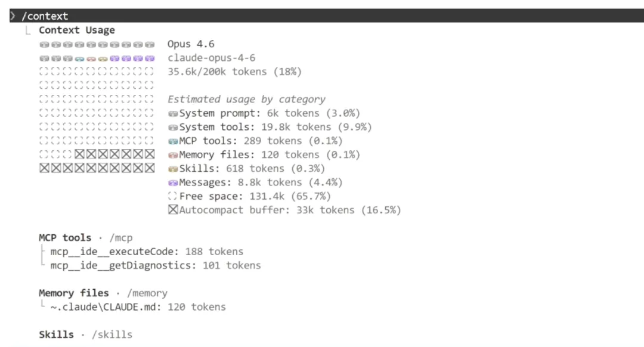
Task: Click the Context Usage heading
Action: tap(77, 30)
